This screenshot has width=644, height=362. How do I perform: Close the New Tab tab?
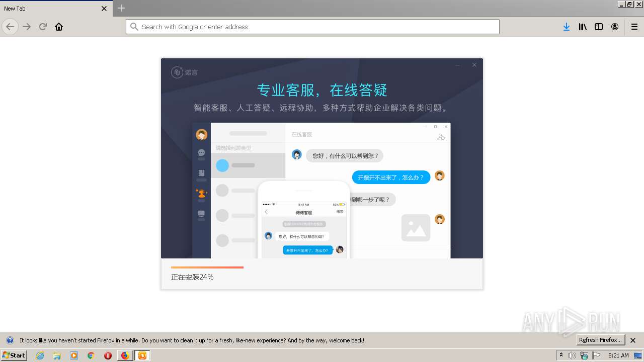104,9
